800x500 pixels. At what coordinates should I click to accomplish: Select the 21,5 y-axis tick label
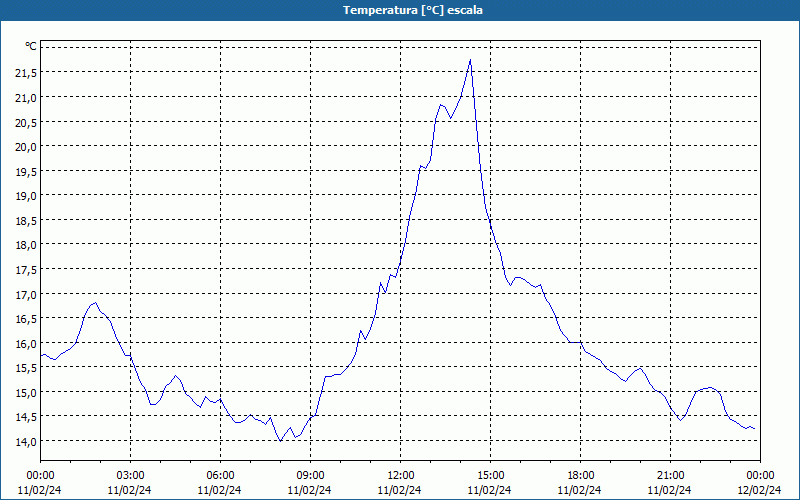(x=25, y=73)
